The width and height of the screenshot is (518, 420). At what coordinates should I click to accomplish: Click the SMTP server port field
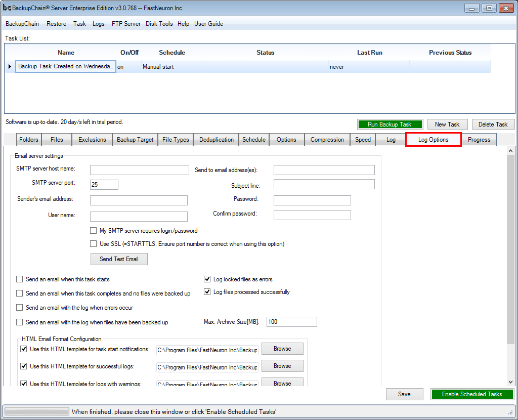point(104,184)
